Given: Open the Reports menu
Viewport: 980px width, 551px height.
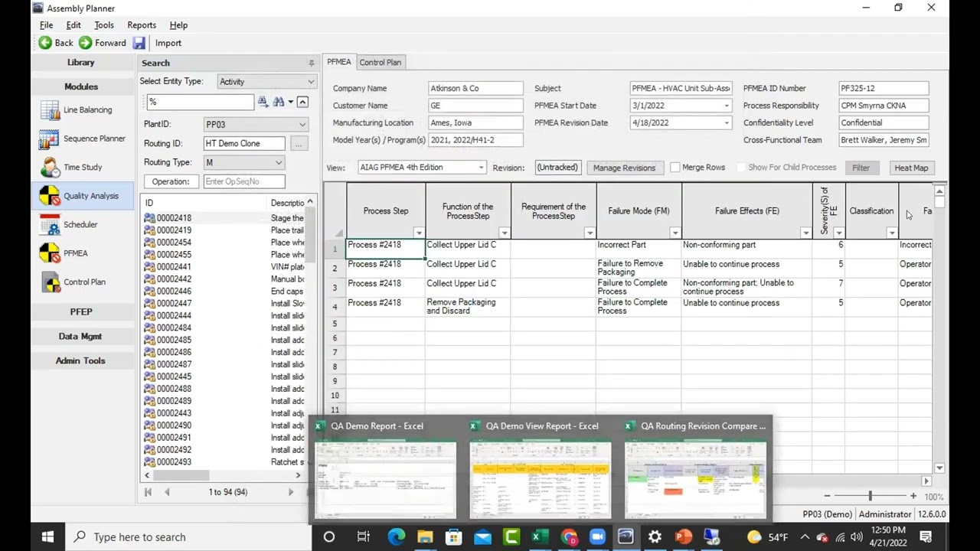Looking at the screenshot, I should [142, 25].
